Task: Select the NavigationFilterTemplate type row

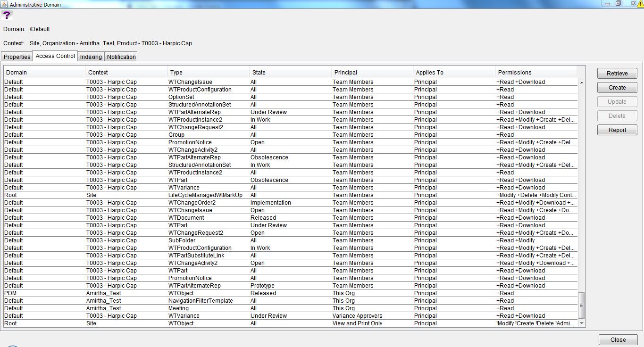Action: pyautogui.click(x=291, y=301)
